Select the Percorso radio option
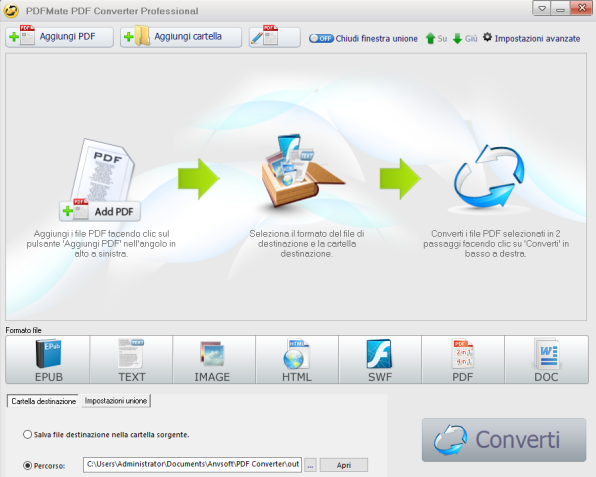This screenshot has height=477, width=596. [27, 465]
